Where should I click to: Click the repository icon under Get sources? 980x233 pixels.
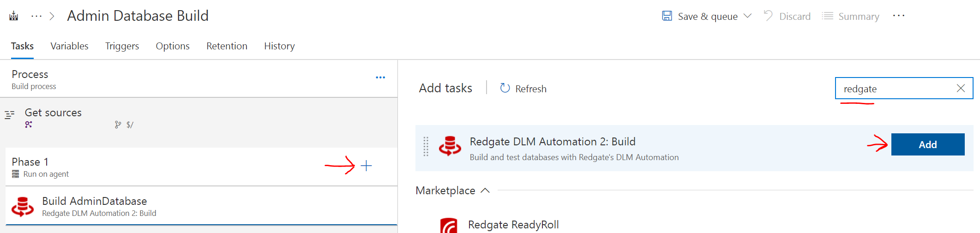pyautogui.click(x=29, y=125)
